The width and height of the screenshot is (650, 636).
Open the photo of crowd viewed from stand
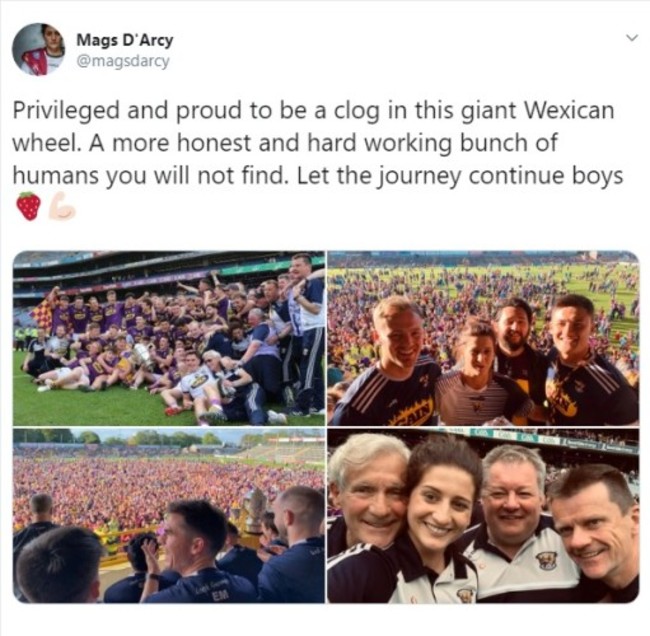[169, 515]
